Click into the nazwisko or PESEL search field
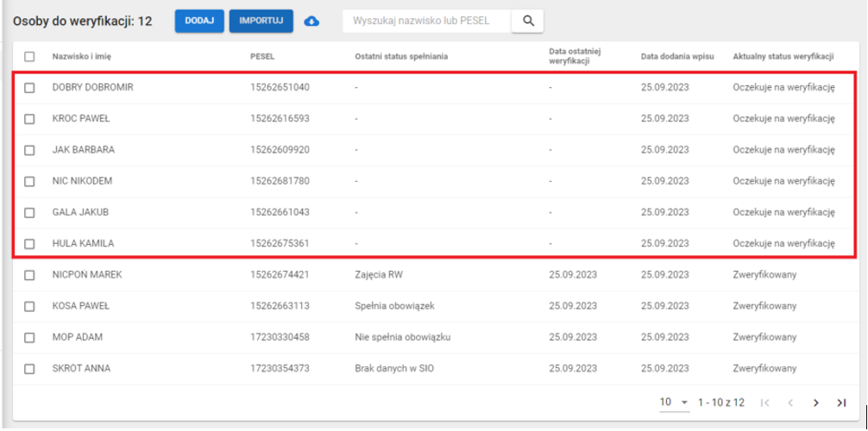Screen dimensions: 868x431 [426, 21]
